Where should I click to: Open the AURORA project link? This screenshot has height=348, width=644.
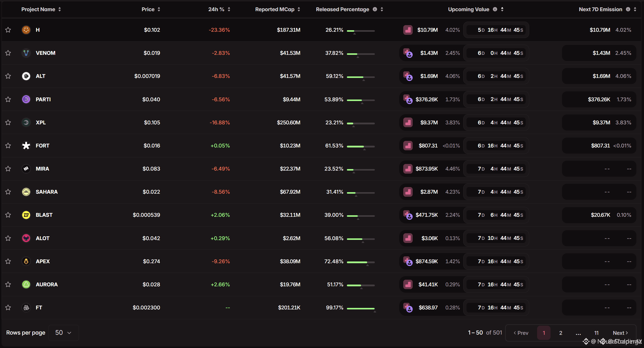[x=47, y=285]
